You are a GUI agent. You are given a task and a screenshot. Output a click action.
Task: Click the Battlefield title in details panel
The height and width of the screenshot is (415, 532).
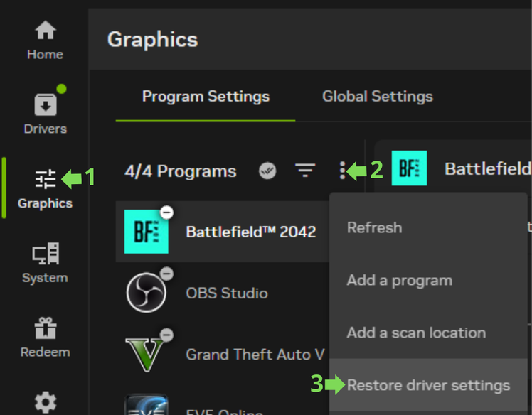[x=488, y=168]
